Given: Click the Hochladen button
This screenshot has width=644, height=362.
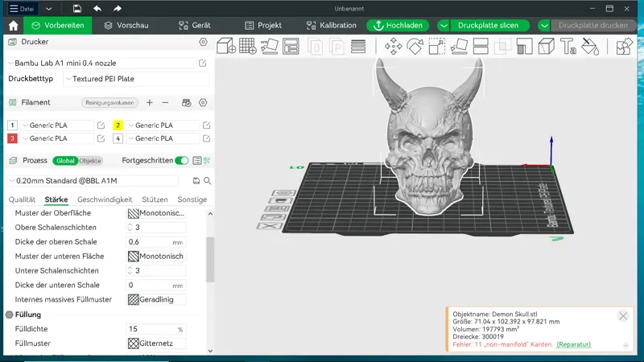Looking at the screenshot, I should coord(398,26).
